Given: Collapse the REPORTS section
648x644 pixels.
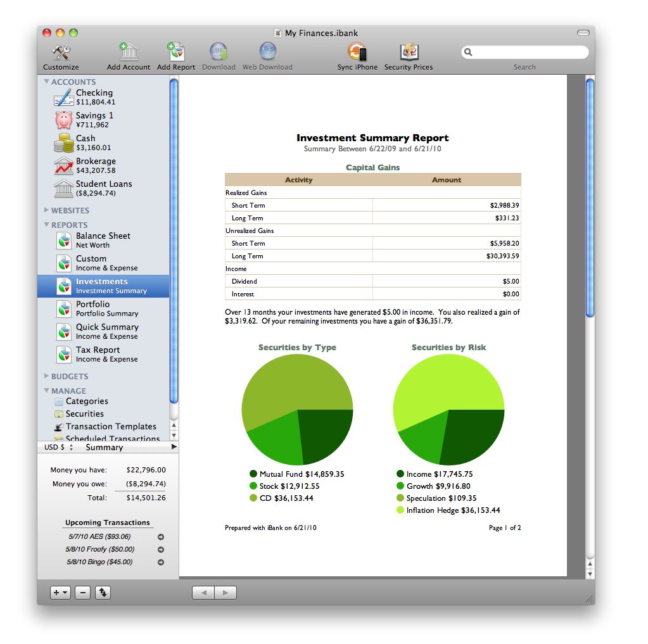Looking at the screenshot, I should 46,225.
